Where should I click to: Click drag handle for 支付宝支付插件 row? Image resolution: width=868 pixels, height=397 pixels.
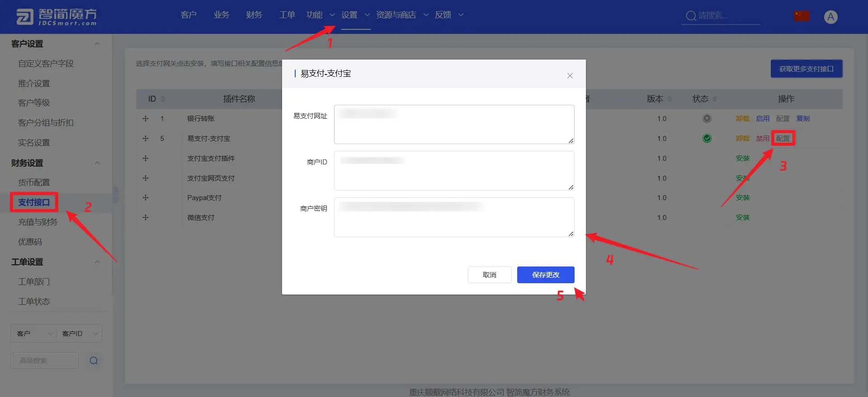(x=146, y=158)
